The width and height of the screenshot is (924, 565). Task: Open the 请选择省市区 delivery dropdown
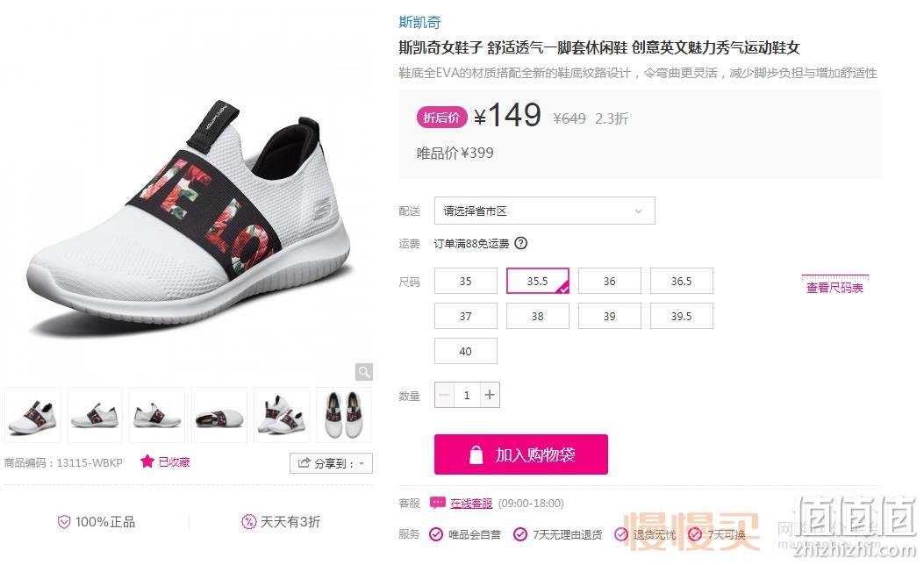tap(545, 211)
